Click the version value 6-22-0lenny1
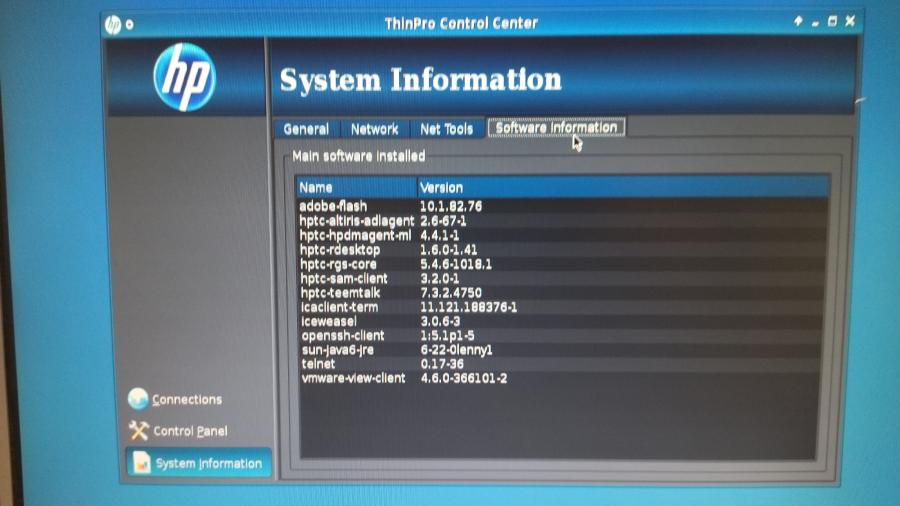 456,349
